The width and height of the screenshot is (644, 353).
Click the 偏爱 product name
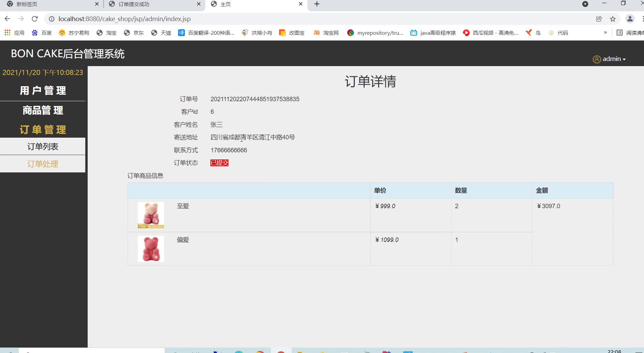(x=183, y=240)
